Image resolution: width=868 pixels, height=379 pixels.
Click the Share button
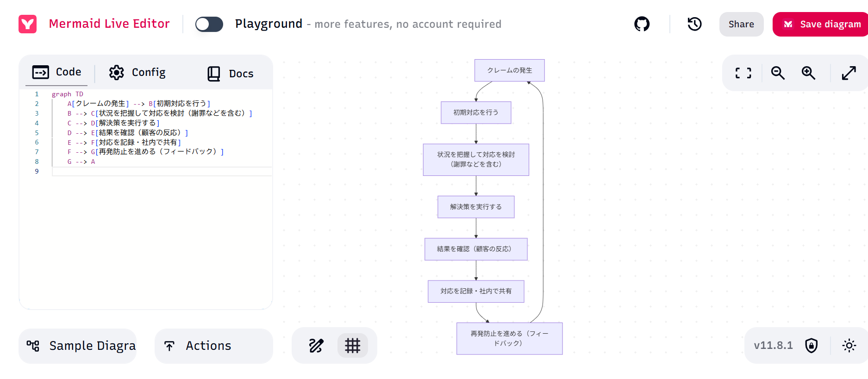[741, 24]
